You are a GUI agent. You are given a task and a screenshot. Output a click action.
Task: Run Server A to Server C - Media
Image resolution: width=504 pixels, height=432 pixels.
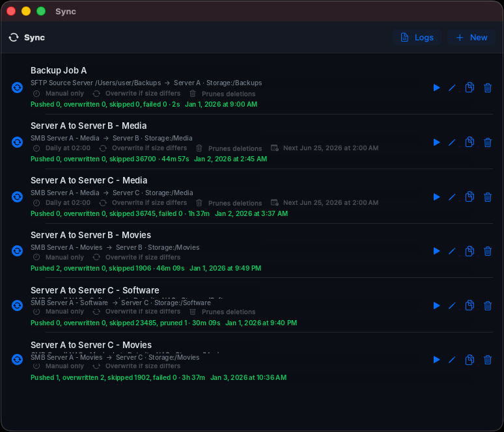[436, 197]
